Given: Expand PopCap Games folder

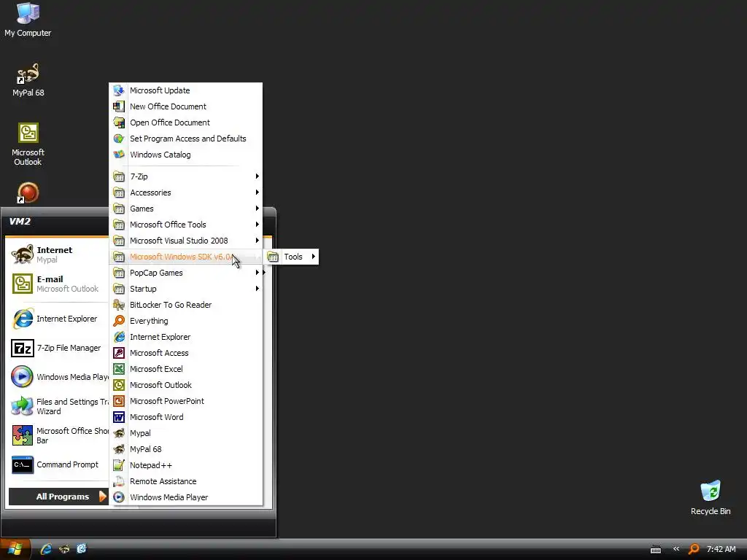Looking at the screenshot, I should [186, 273].
